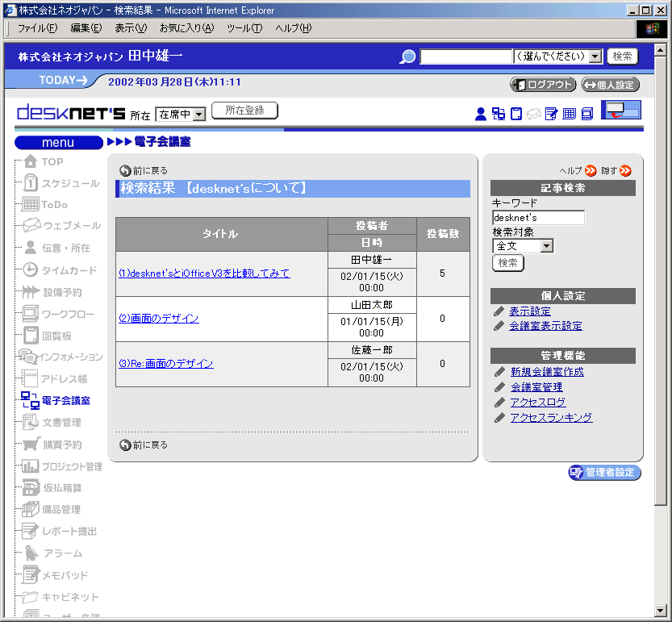
Task: Click the calendar grid shortcut icon
Action: pyautogui.click(x=570, y=114)
